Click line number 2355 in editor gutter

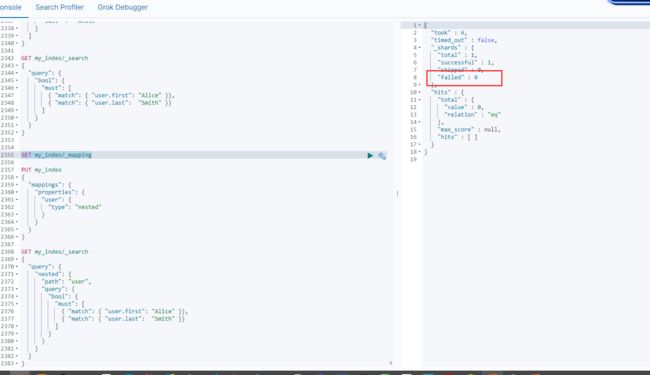click(7, 155)
